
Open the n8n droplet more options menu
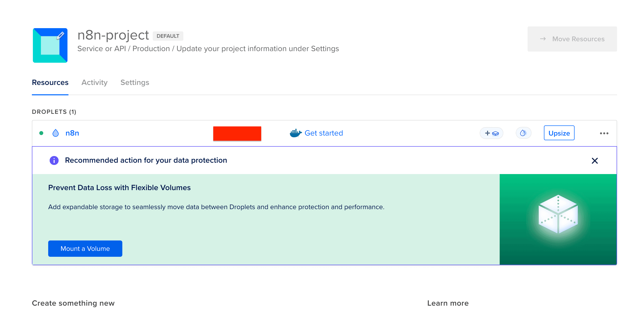tap(604, 133)
